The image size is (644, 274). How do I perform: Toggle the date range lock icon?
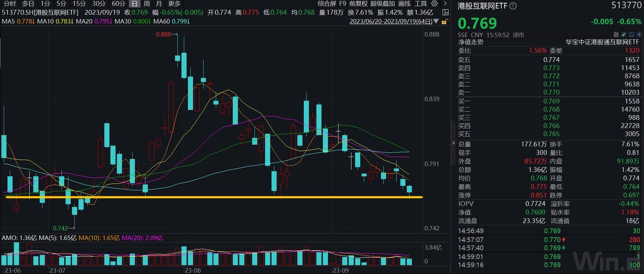(444, 21)
